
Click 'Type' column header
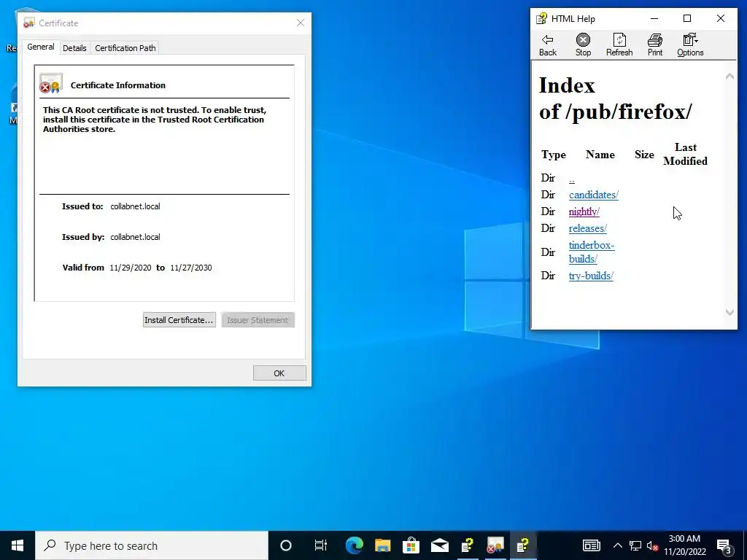click(x=554, y=155)
